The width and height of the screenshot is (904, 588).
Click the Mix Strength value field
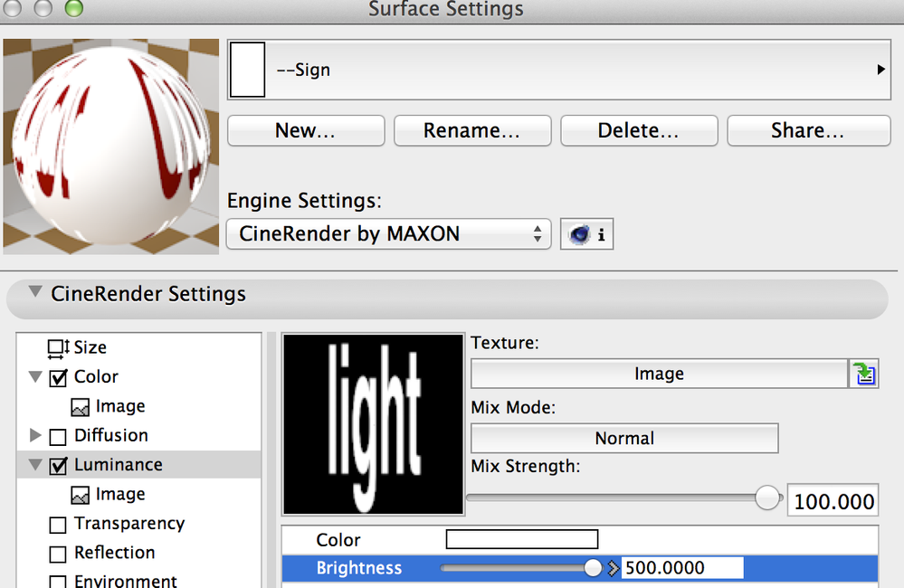(832, 500)
